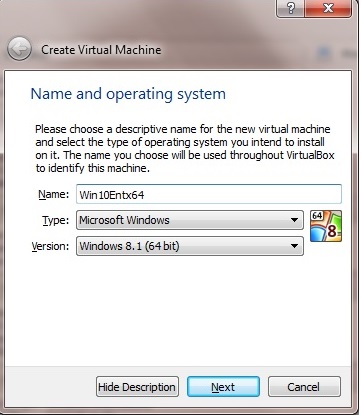Click the "Version:" field label

click(x=50, y=246)
